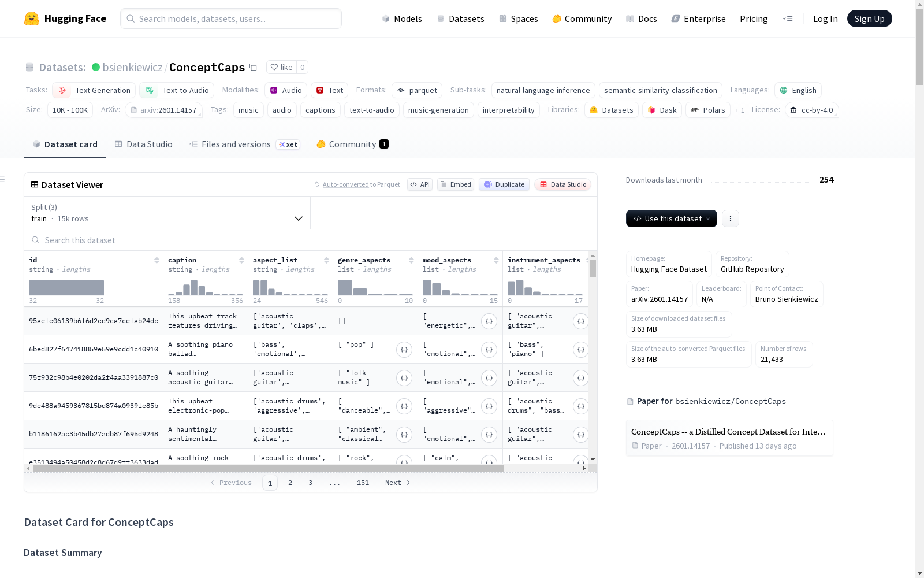Open the arXiv:2601.14157 paper link in sidebar
924x578 pixels.
point(660,294)
